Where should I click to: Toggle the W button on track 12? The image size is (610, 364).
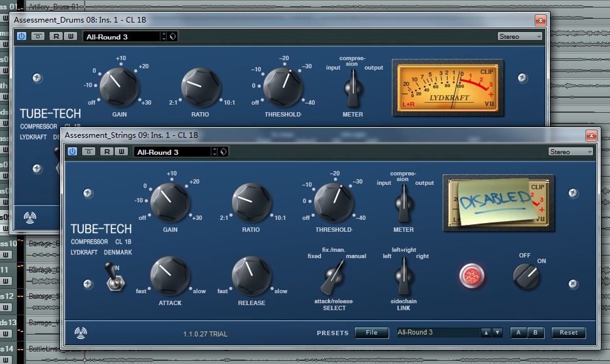[6, 308]
